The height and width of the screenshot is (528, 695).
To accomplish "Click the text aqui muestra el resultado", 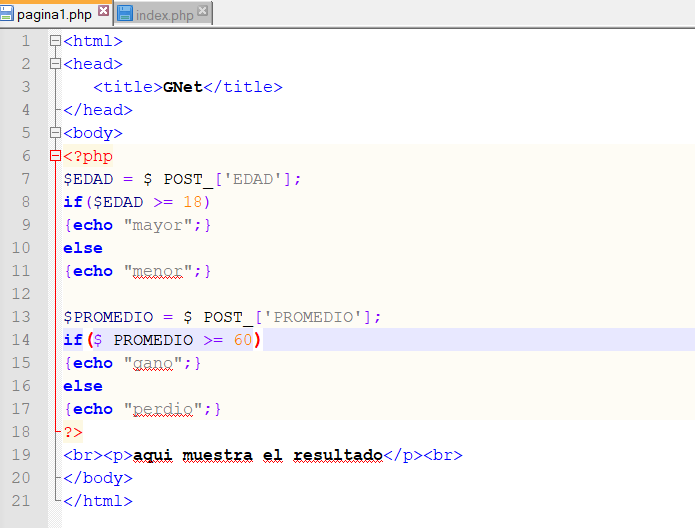I will (x=258, y=455).
